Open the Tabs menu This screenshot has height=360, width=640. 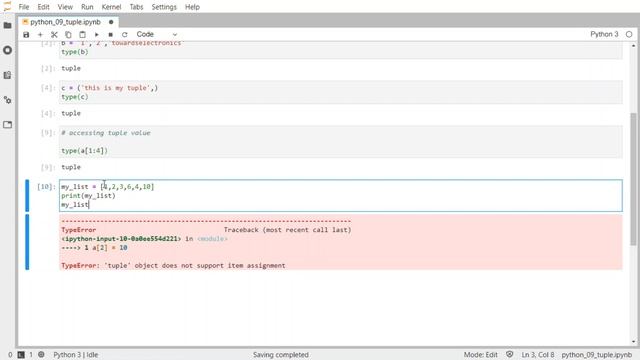[136, 7]
